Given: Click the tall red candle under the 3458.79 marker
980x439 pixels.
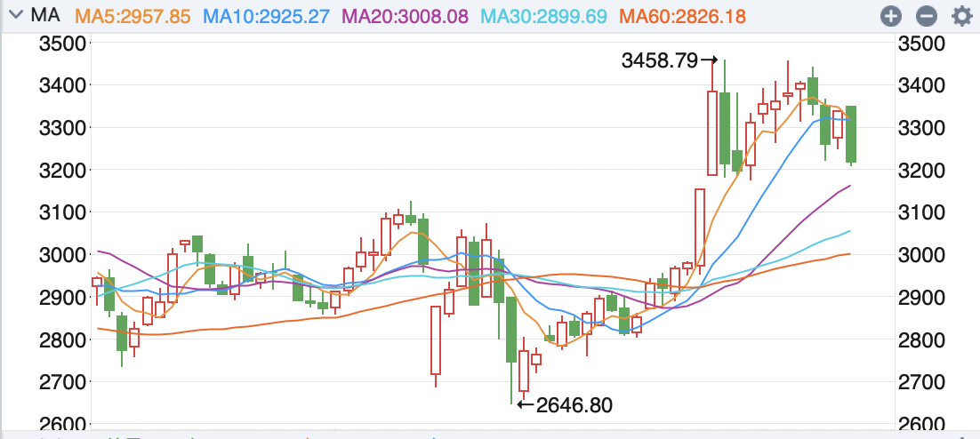Looking at the screenshot, I should [712, 133].
